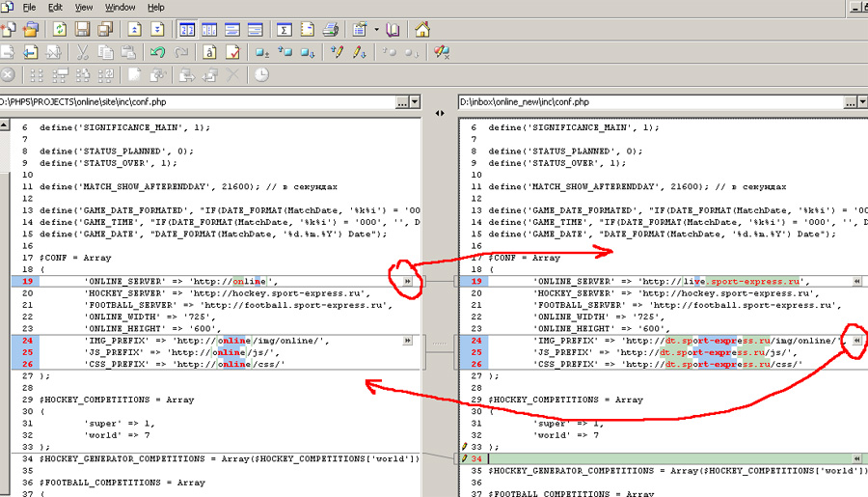Screen dimensions: 868x497
Task: Open the comparison summary (sigma) icon
Action: click(x=285, y=30)
